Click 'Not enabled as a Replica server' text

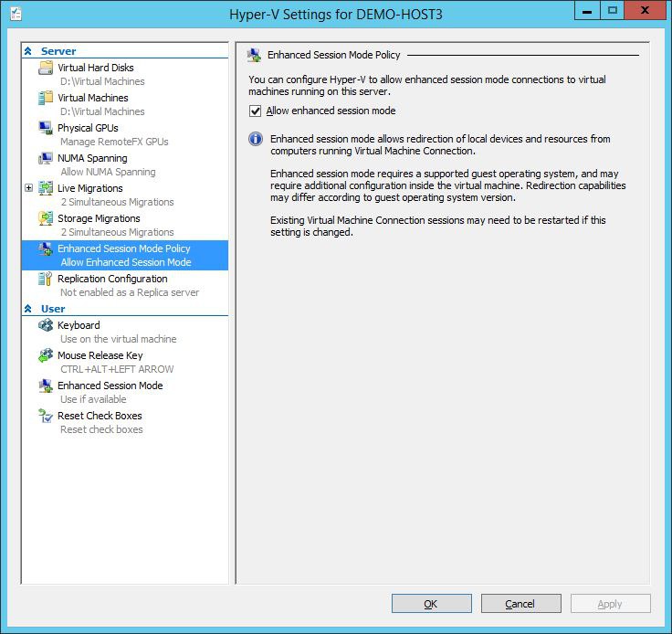point(130,292)
